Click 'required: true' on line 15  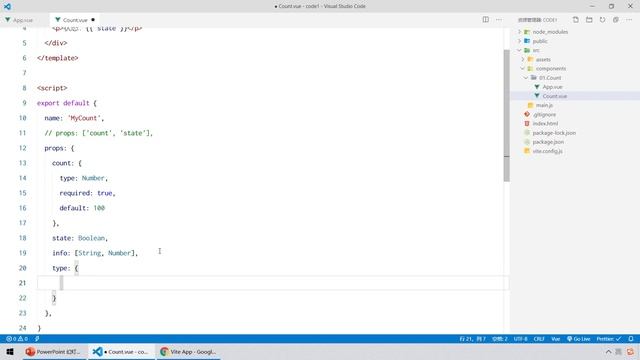[86, 193]
